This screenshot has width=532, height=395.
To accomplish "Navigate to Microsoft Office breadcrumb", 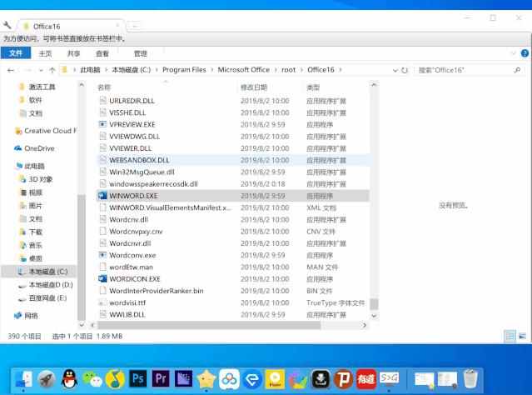I will [x=244, y=70].
